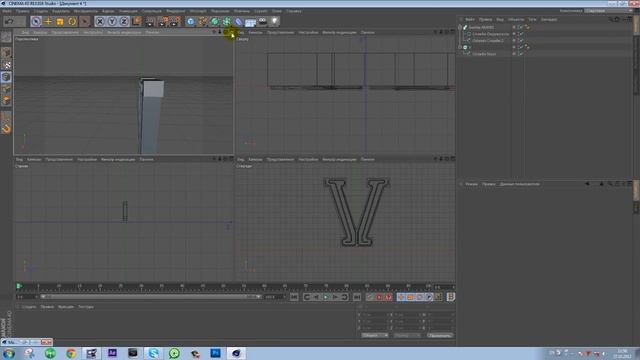
Task: Click the blue Cube primitive icon
Action: [x=191, y=21]
